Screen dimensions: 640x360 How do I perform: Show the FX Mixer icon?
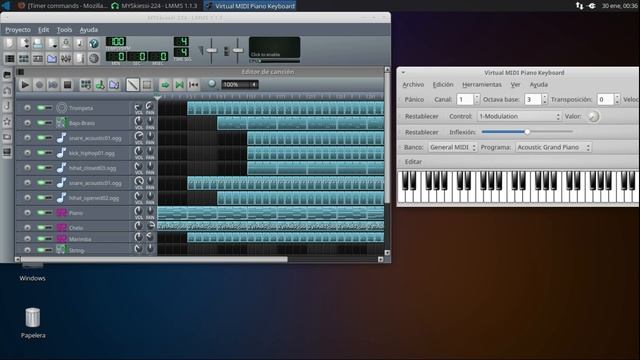(x=66, y=59)
